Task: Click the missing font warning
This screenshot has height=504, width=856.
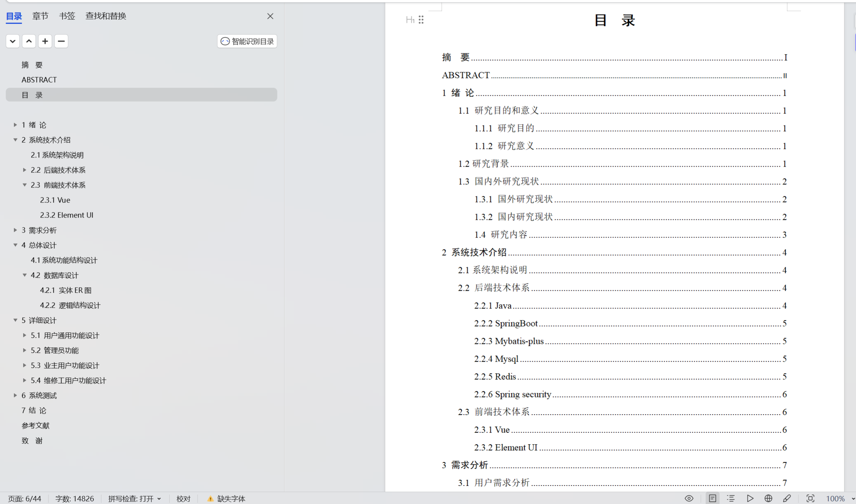Action: [226, 499]
